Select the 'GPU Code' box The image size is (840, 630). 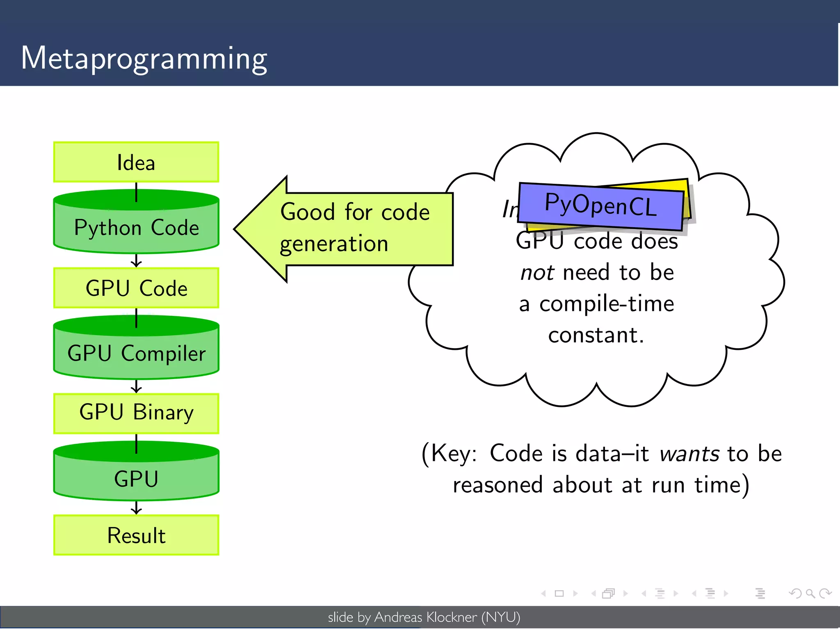136,288
